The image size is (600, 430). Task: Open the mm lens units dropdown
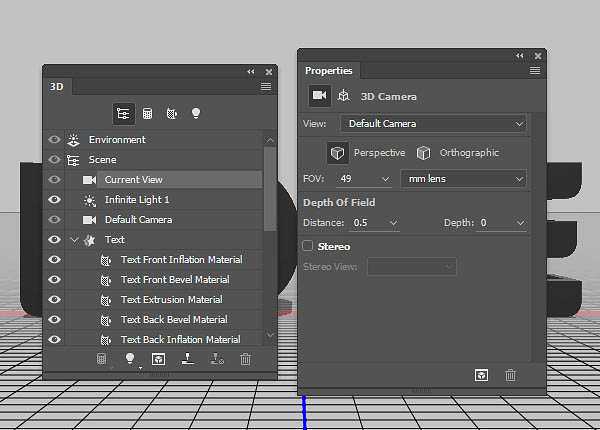(463, 179)
